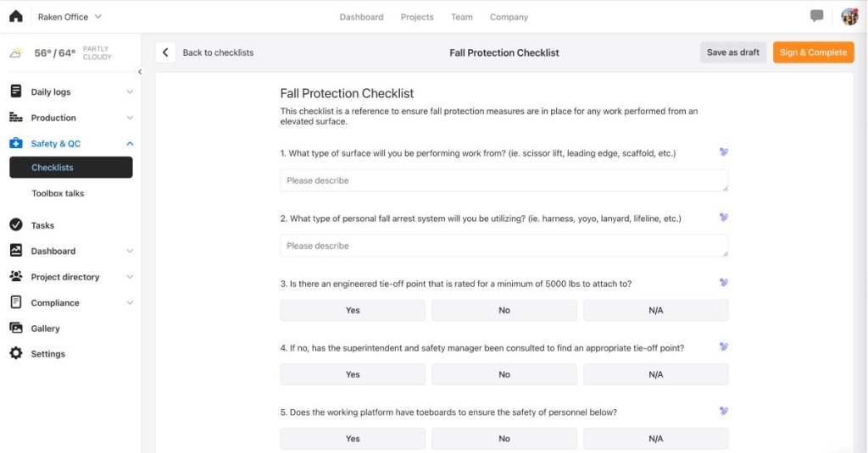868x453 pixels.
Task: Click the user profile avatar
Action: [x=849, y=16]
